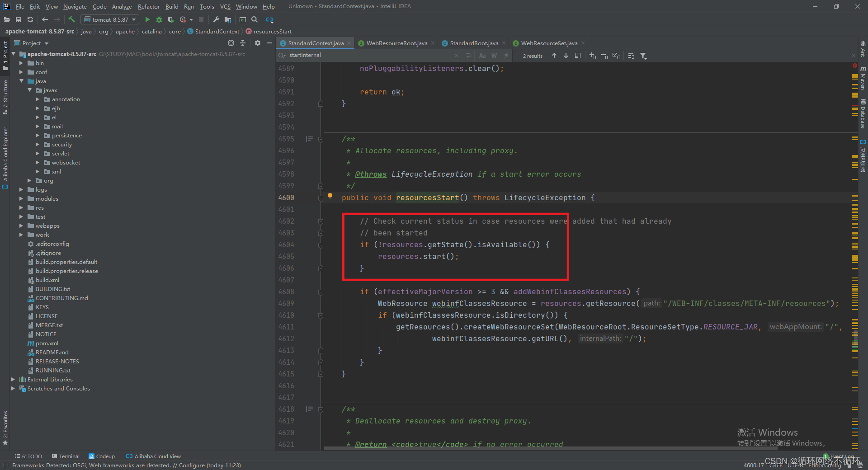Open the tomcat-8.5.87 run configuration dropdown
Screen dimensions: 868x470
point(133,19)
